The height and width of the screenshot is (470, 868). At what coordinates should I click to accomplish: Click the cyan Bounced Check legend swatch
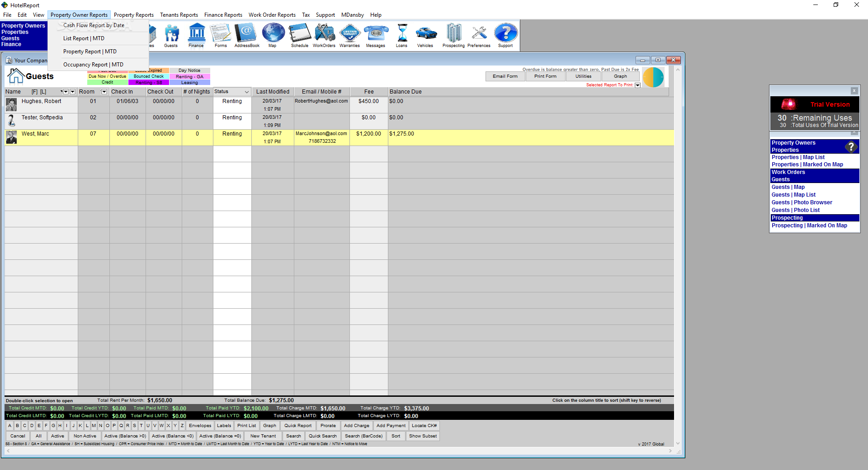point(149,76)
